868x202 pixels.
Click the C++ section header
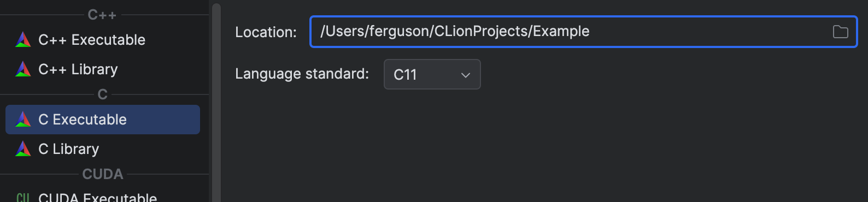[x=102, y=15]
